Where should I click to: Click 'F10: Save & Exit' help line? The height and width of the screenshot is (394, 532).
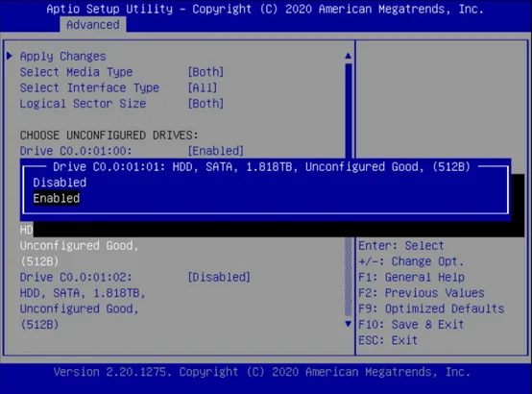click(x=411, y=325)
